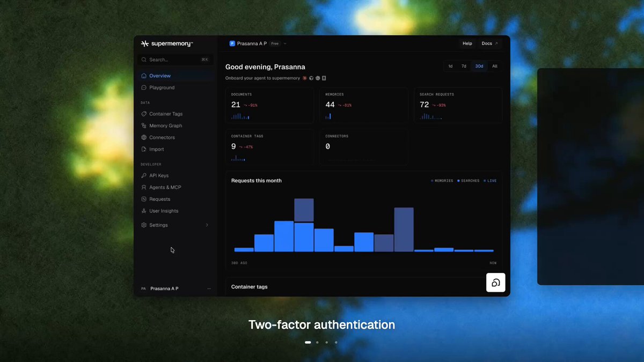Click the "-91%" change under Documents

[251, 105]
